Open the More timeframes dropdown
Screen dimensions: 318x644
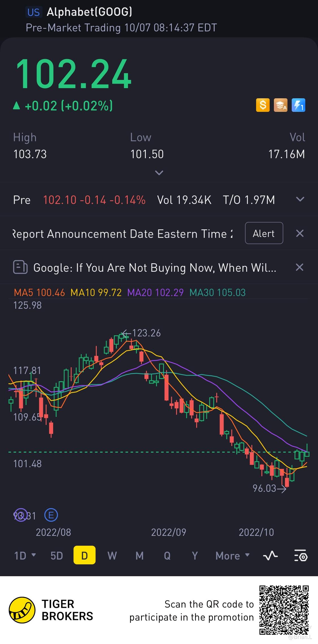click(x=232, y=556)
